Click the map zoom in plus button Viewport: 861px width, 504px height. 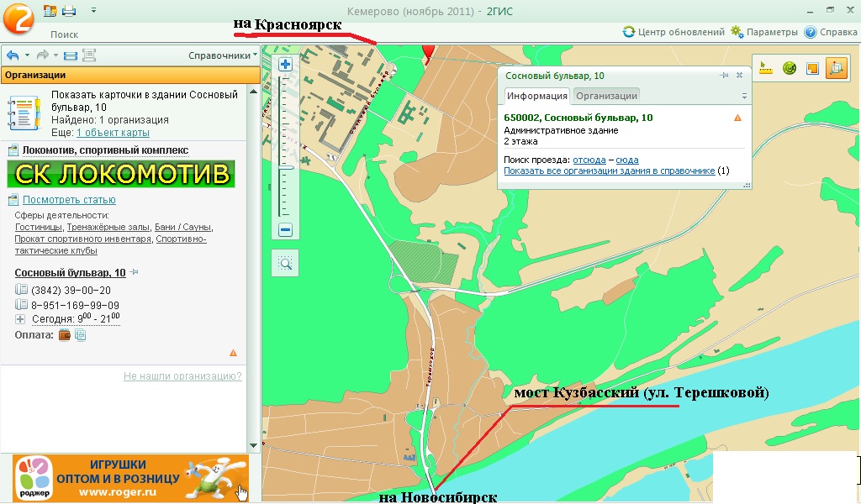[x=285, y=65]
